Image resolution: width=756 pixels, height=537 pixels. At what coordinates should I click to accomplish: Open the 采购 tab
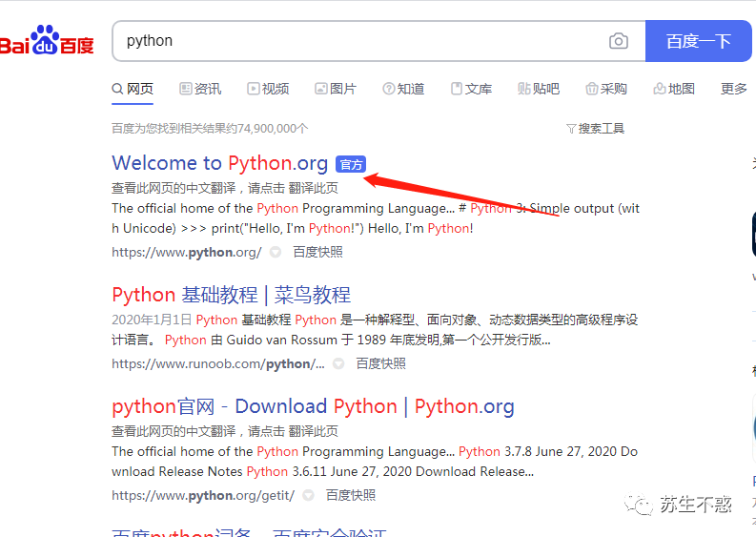(606, 89)
